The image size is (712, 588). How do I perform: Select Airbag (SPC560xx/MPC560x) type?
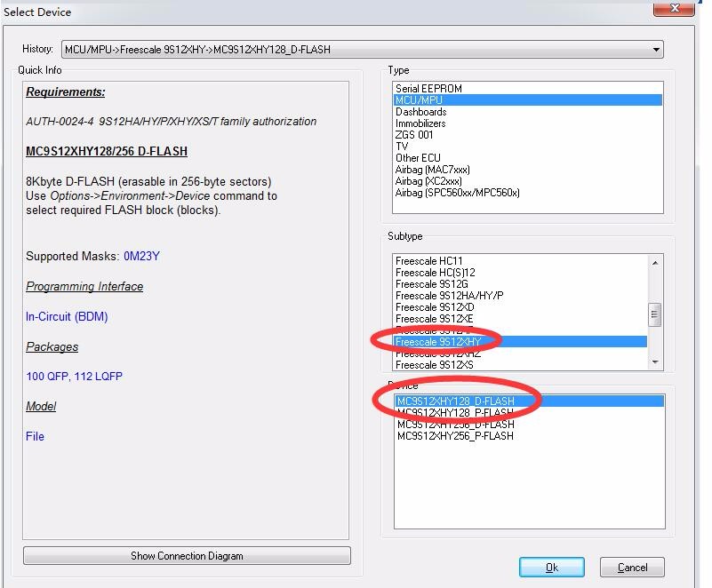(x=527, y=193)
